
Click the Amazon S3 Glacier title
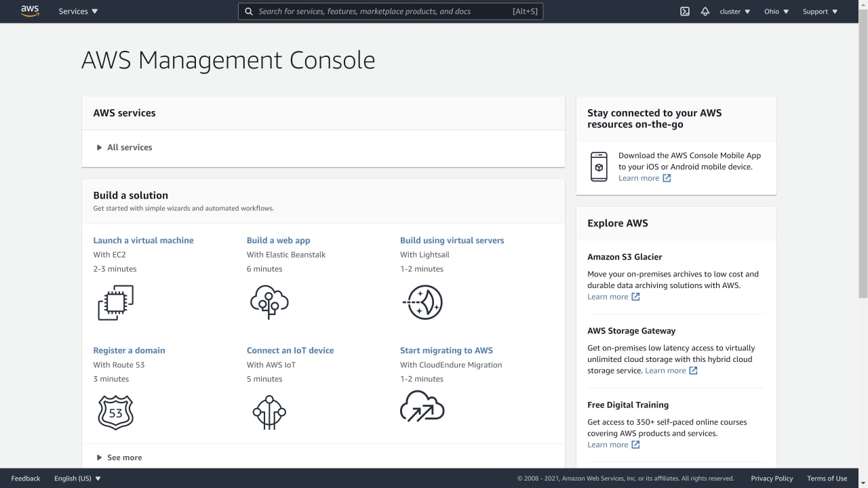pos(625,257)
